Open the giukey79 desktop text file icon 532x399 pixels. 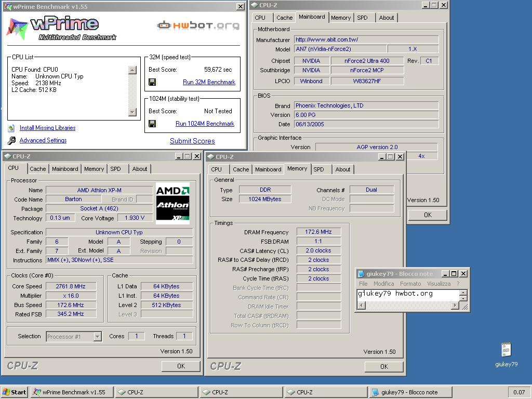point(506,350)
